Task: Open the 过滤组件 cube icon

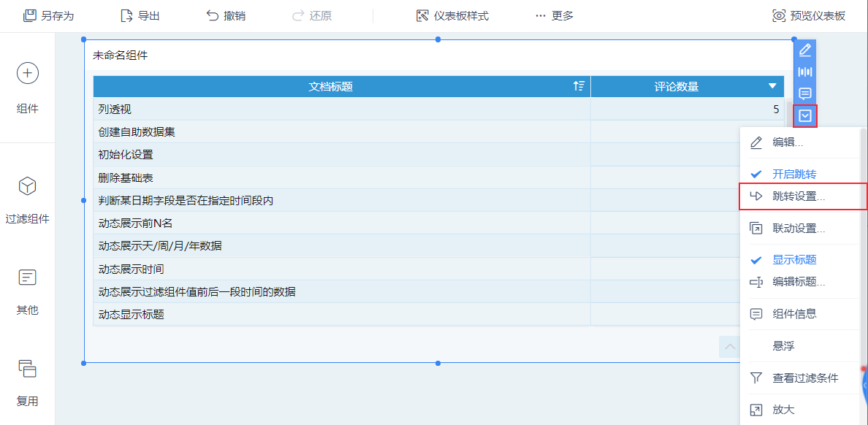Action: click(28, 186)
